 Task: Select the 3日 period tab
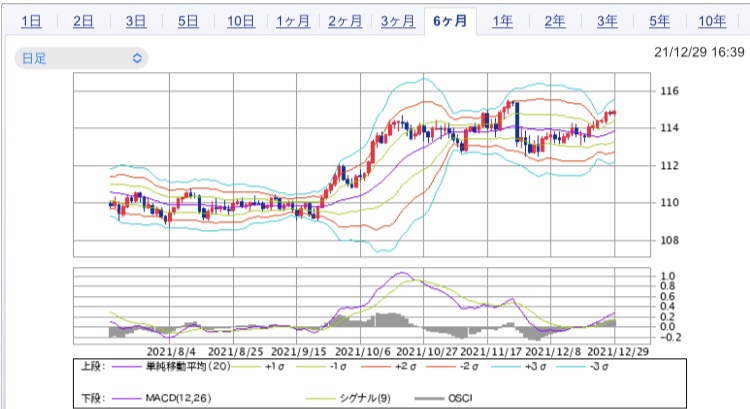tap(136, 21)
